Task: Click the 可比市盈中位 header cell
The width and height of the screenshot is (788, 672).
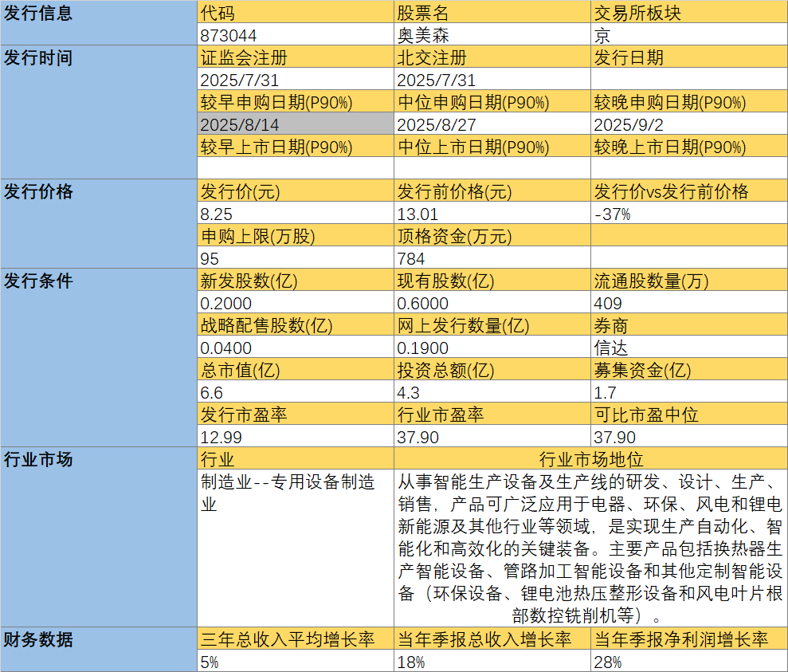Action: [x=689, y=413]
